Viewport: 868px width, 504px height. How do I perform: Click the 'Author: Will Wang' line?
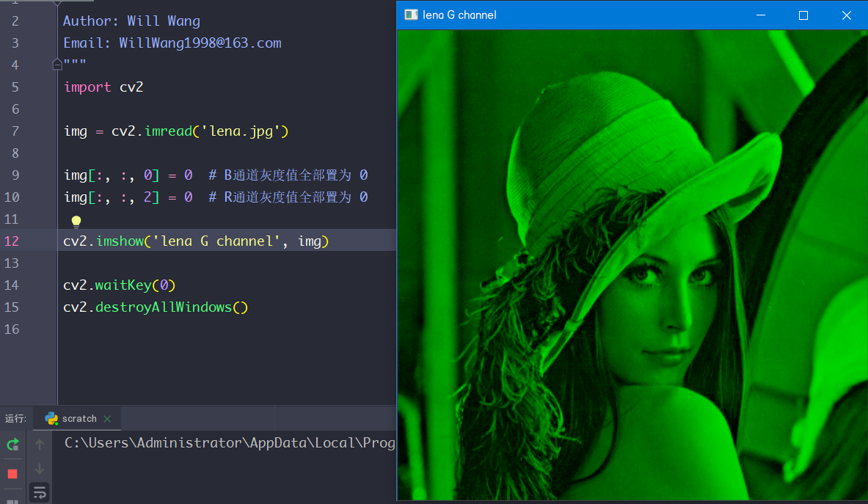pos(132,21)
